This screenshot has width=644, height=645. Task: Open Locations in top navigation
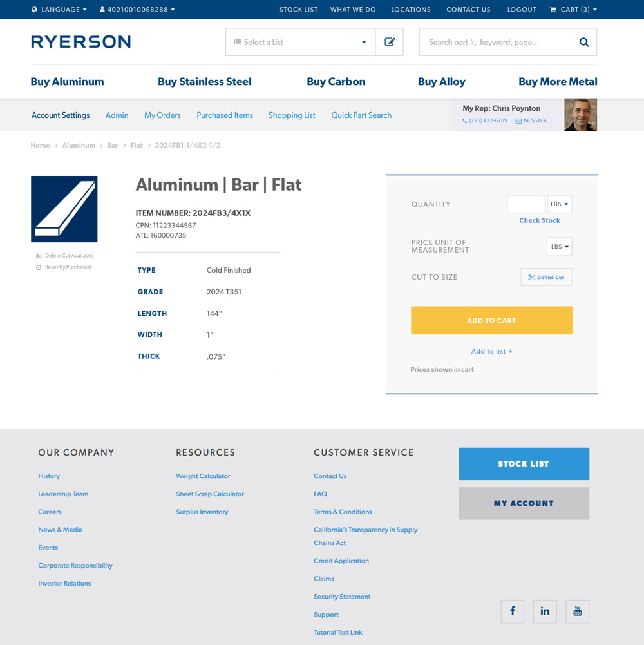(411, 10)
